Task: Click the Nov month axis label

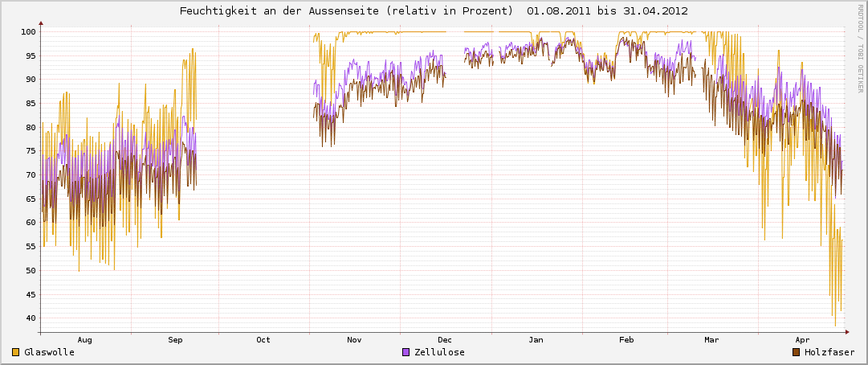Action: (x=354, y=339)
